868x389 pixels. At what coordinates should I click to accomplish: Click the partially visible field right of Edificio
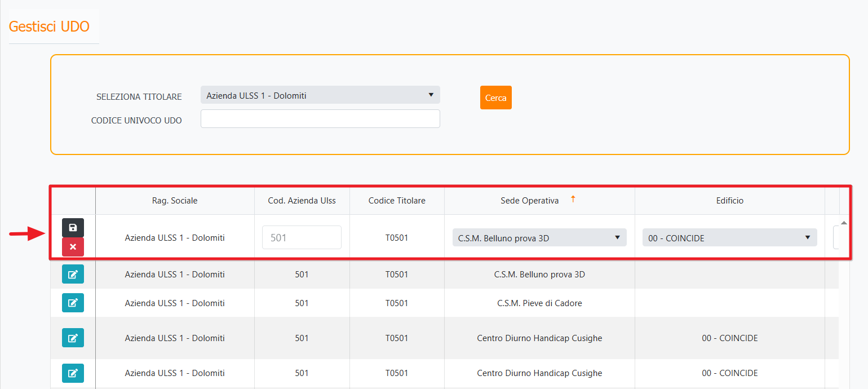(x=836, y=237)
